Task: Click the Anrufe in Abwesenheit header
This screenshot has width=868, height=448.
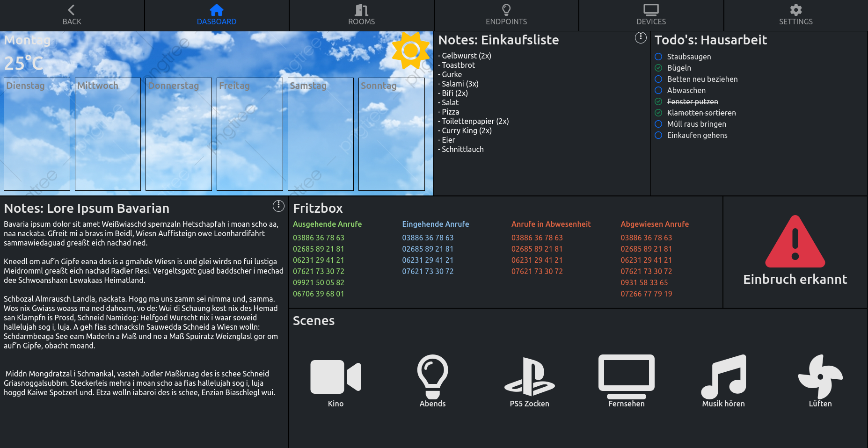Action: click(551, 224)
